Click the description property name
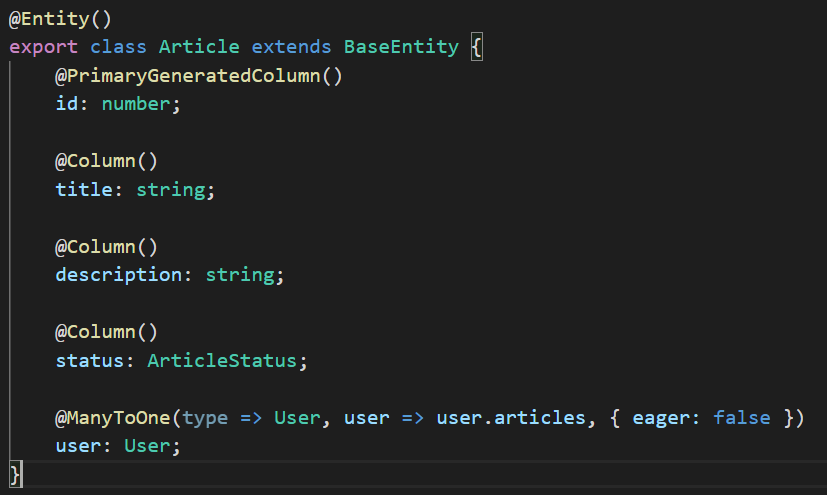Viewport: 827px width, 495px height. [x=119, y=275]
